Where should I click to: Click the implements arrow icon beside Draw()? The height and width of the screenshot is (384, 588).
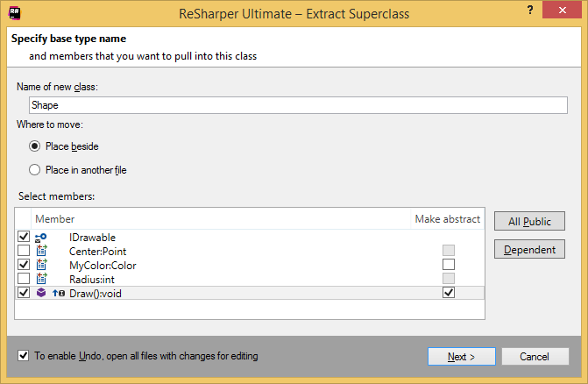point(57,293)
